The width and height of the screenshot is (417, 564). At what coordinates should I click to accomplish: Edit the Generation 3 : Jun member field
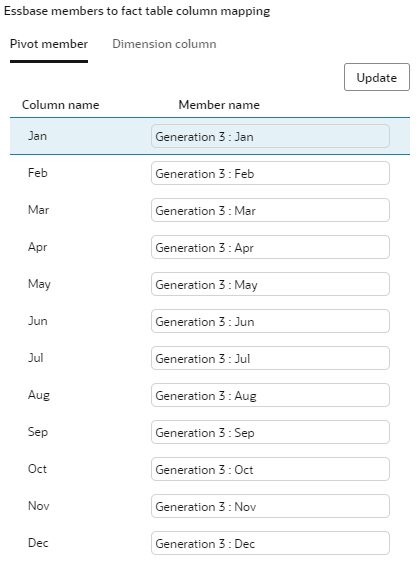coord(270,321)
